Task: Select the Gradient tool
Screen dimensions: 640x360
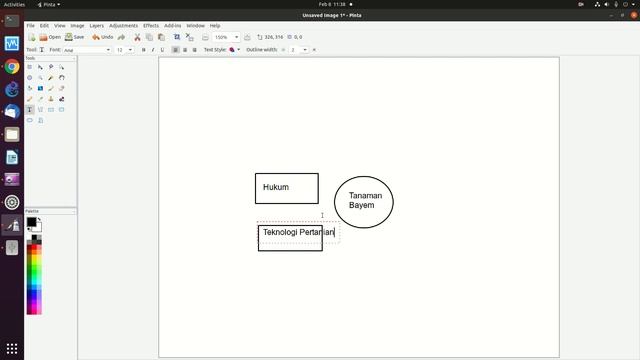Action: pos(40,88)
